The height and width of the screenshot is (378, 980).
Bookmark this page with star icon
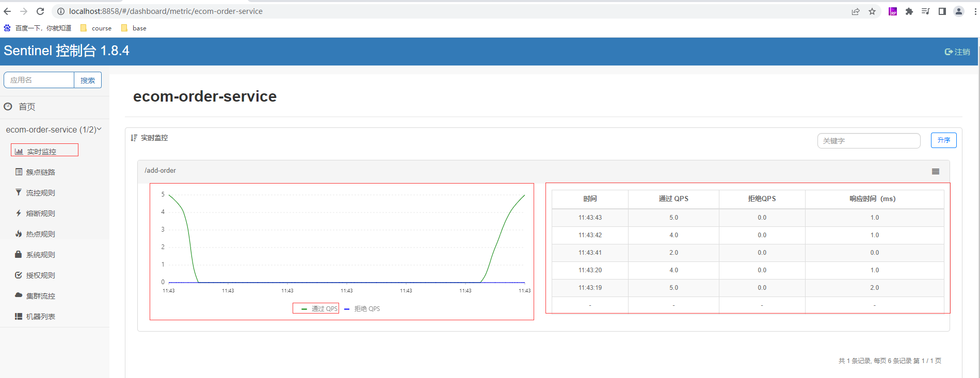click(x=872, y=11)
